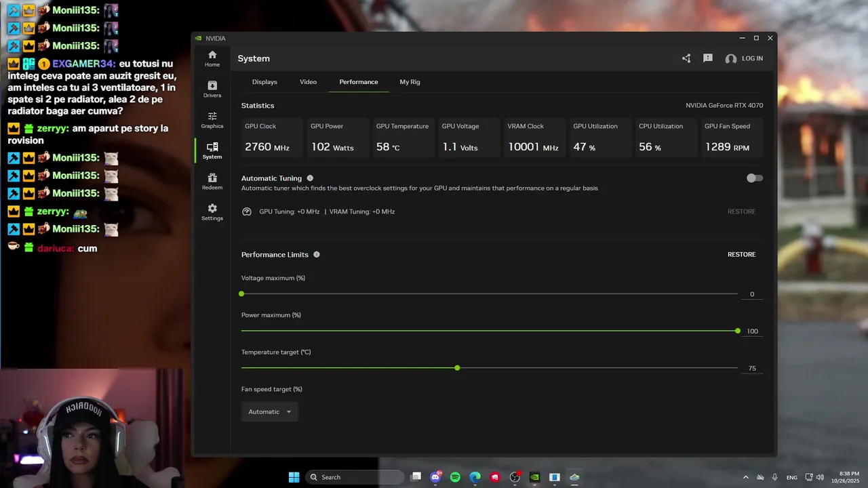Click the network tray icon

809,478
